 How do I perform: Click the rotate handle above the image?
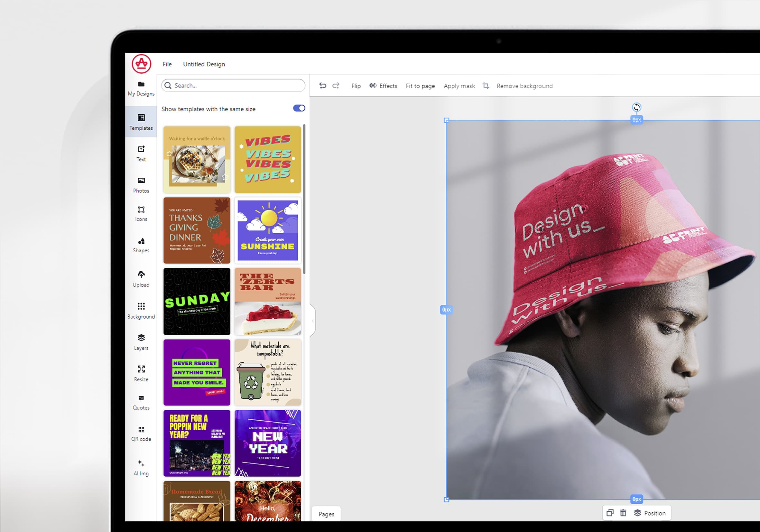pyautogui.click(x=636, y=107)
